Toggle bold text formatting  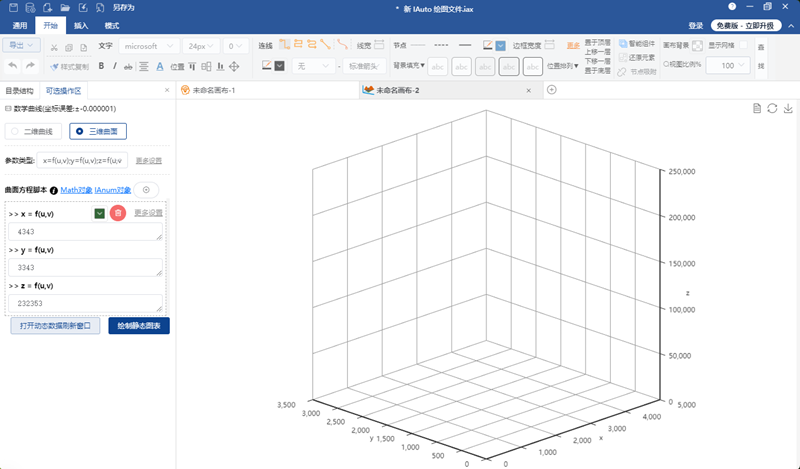tap(101, 66)
